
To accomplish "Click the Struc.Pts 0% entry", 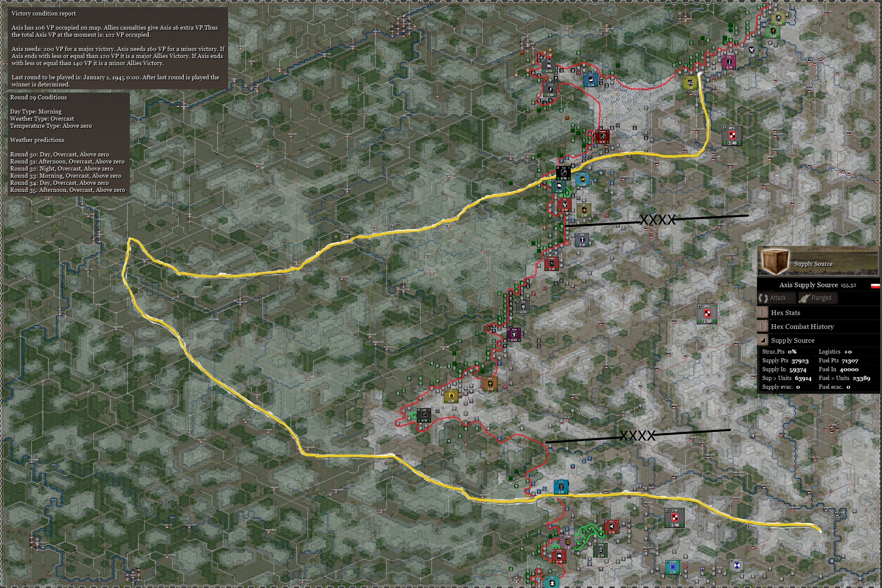I will click(x=779, y=351).
